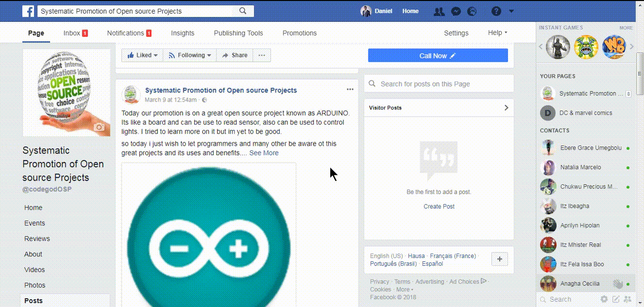
Task: Click pencil icon on Call Now button
Action: coord(453,56)
